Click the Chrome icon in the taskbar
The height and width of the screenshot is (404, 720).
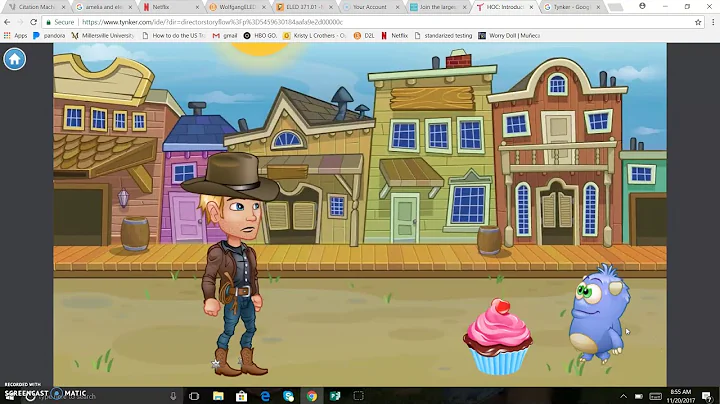click(312, 396)
